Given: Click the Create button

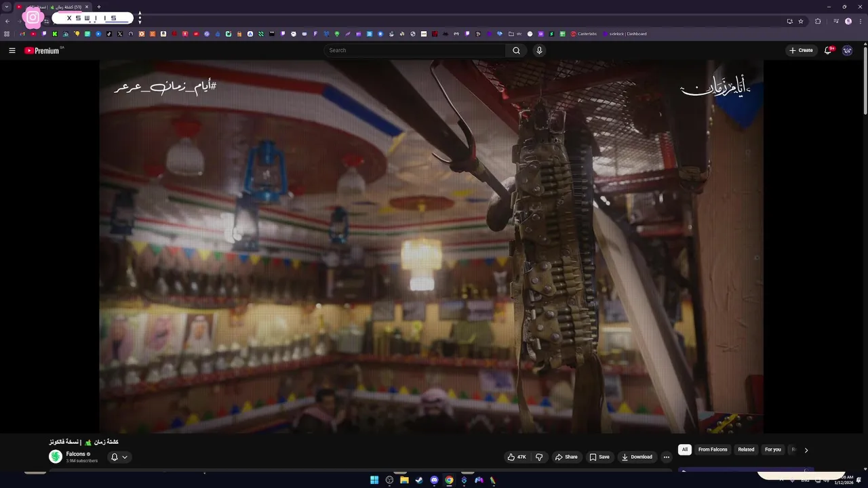Looking at the screenshot, I should click(801, 50).
